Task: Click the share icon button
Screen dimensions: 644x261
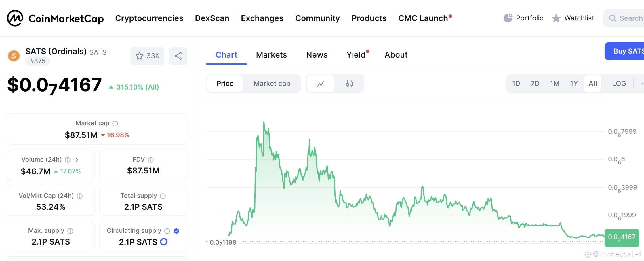Action: pyautogui.click(x=178, y=56)
